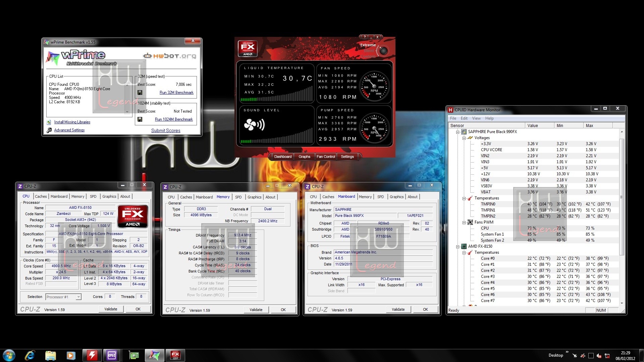Screen dimensions: 644x362
Task: Click the AMD FX-8150 chip icon in Hardware Monitor
Action: pos(464,246)
